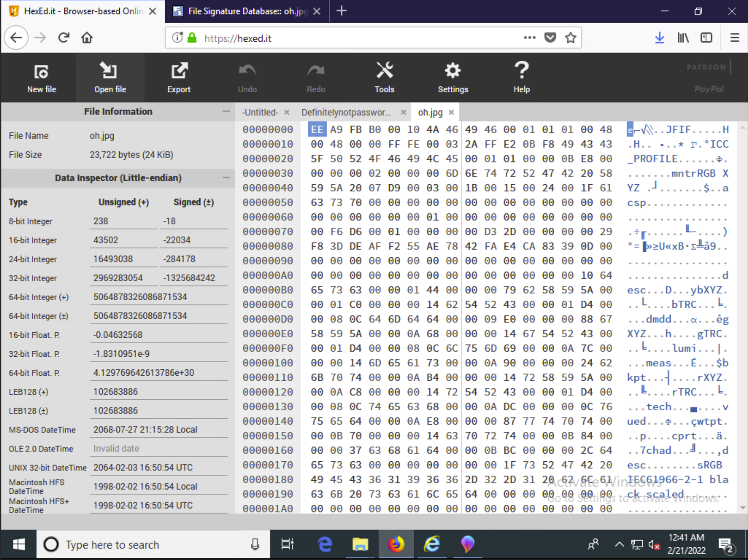748x560 pixels.
Task: Go to the browser home page
Action: point(87,38)
